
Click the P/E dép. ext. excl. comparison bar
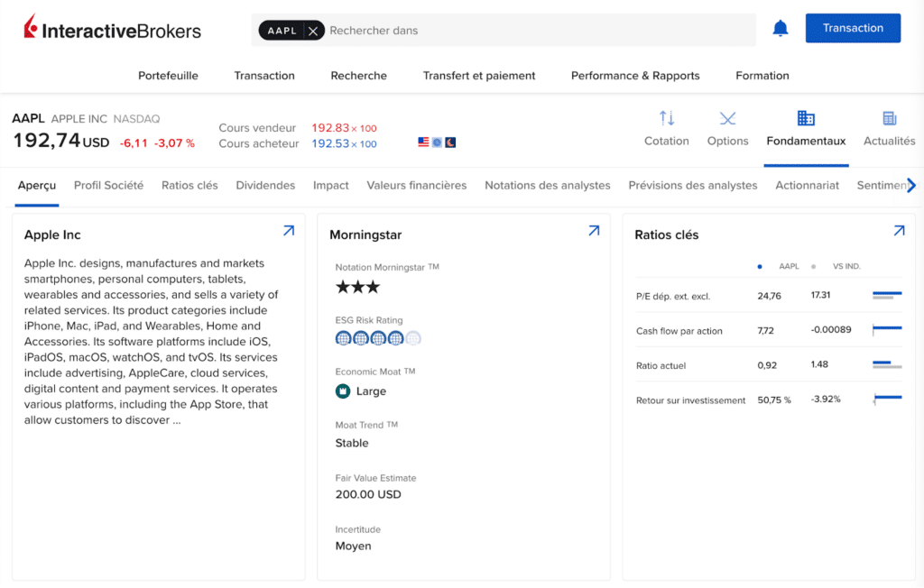pos(887,295)
